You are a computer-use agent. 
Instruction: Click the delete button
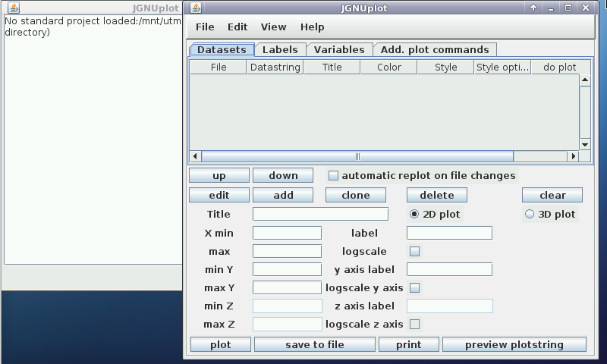coord(437,195)
